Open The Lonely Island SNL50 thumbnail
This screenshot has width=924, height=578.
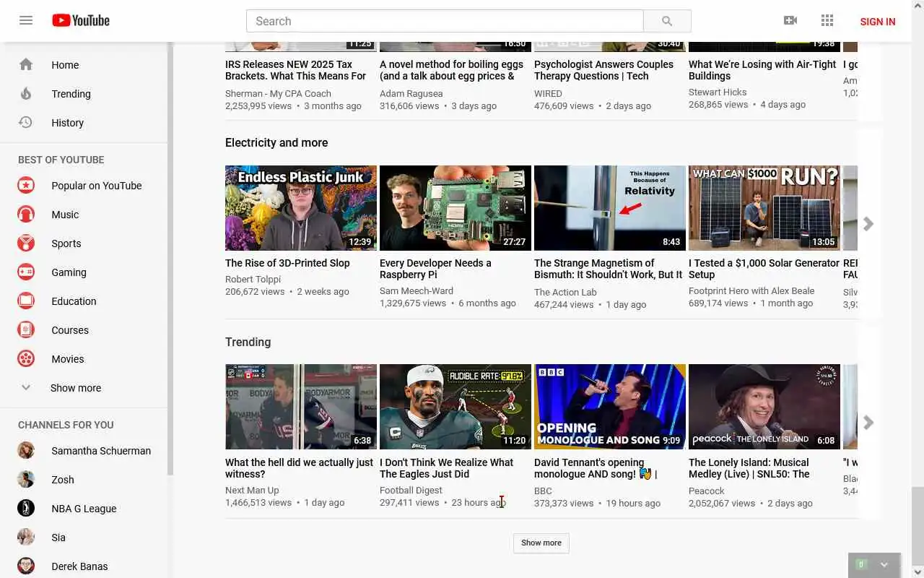tap(764, 407)
